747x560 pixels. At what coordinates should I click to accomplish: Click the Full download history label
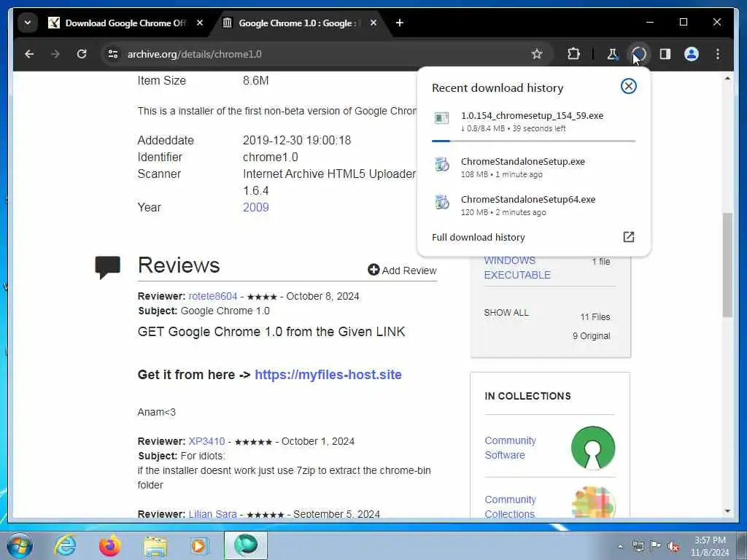(479, 237)
